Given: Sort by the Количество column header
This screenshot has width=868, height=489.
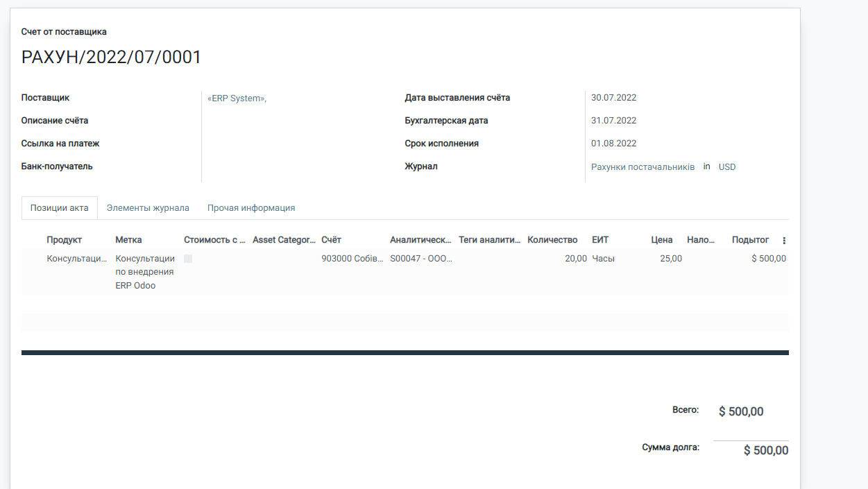Looking at the screenshot, I should [552, 240].
